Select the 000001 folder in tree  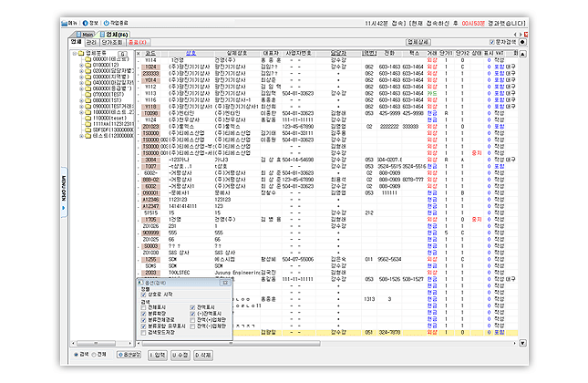coord(107,59)
